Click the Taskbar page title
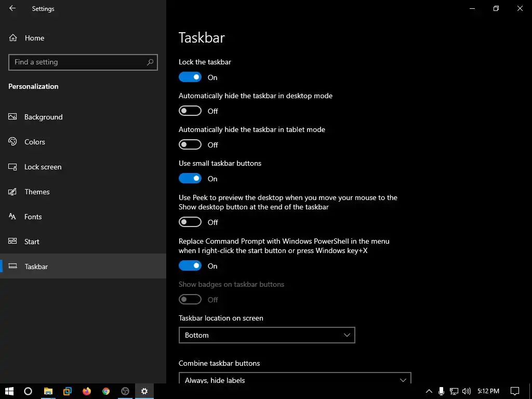The image size is (532, 399). (x=202, y=37)
